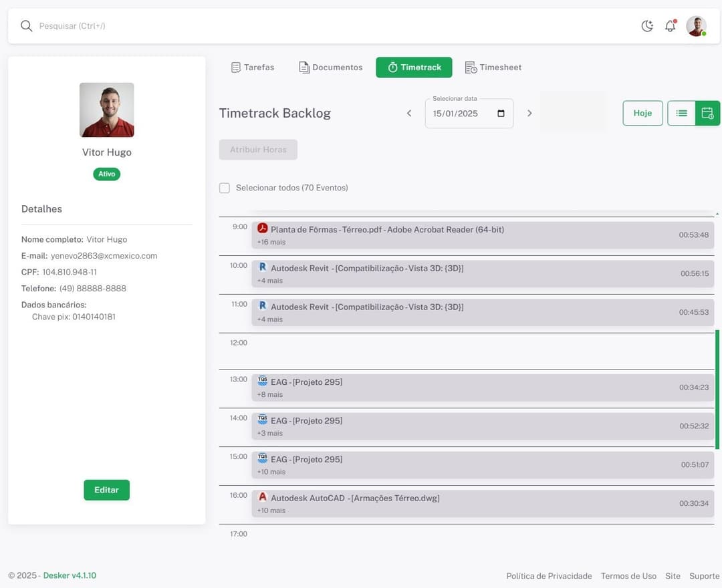722x588 pixels.
Task: Open the Timesheet tab
Action: point(493,67)
